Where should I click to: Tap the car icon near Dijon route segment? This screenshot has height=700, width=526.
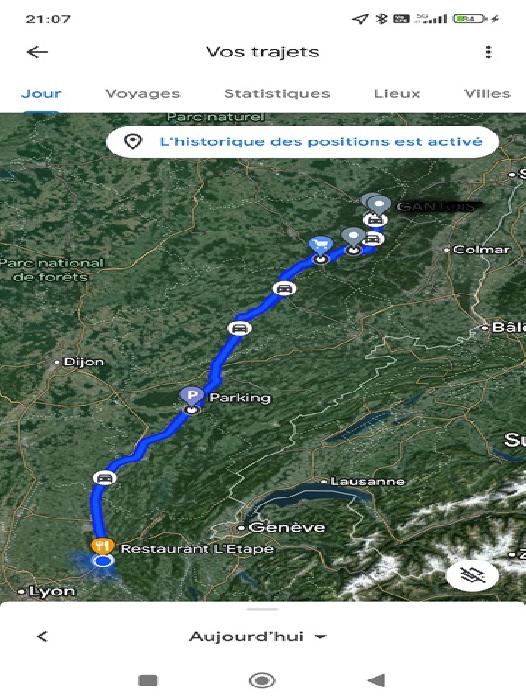click(240, 328)
